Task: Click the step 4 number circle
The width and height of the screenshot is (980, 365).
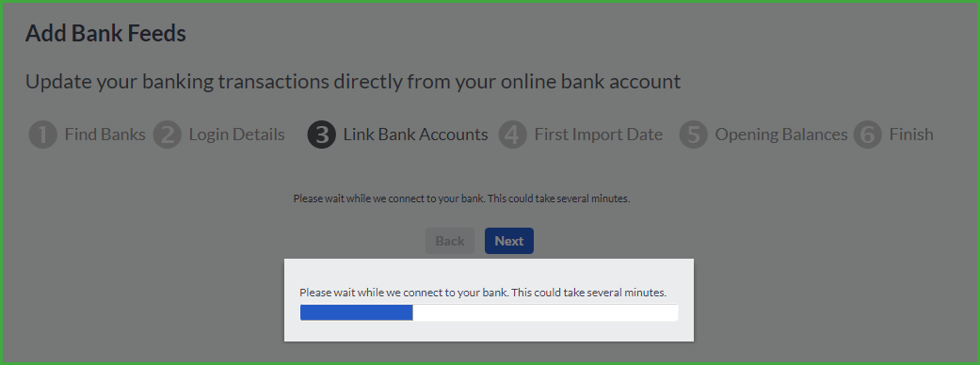Action: 512,135
